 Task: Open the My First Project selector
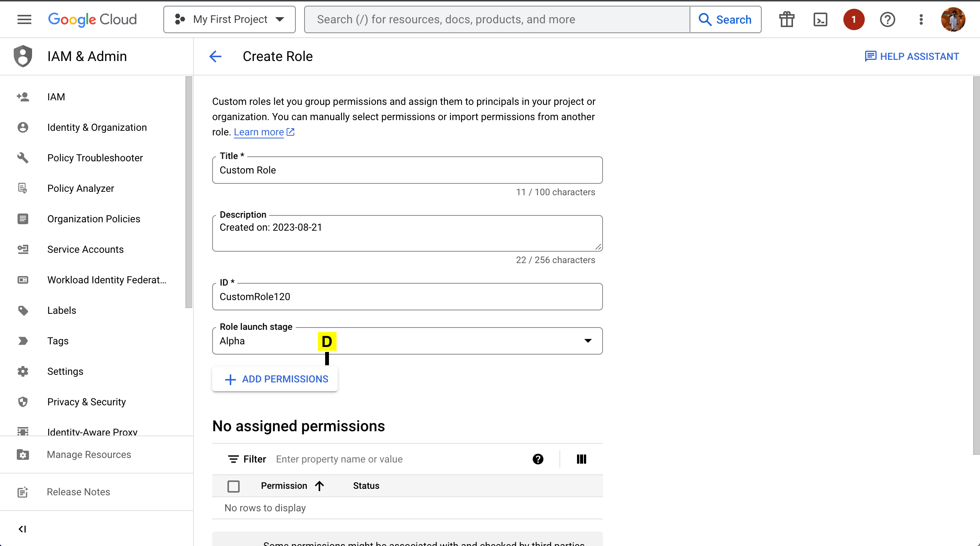pyautogui.click(x=229, y=19)
